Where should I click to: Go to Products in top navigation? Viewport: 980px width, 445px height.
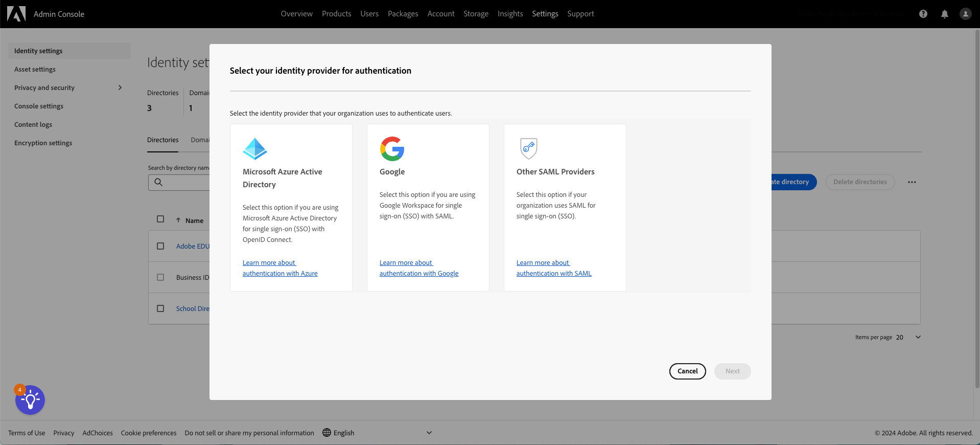[336, 14]
